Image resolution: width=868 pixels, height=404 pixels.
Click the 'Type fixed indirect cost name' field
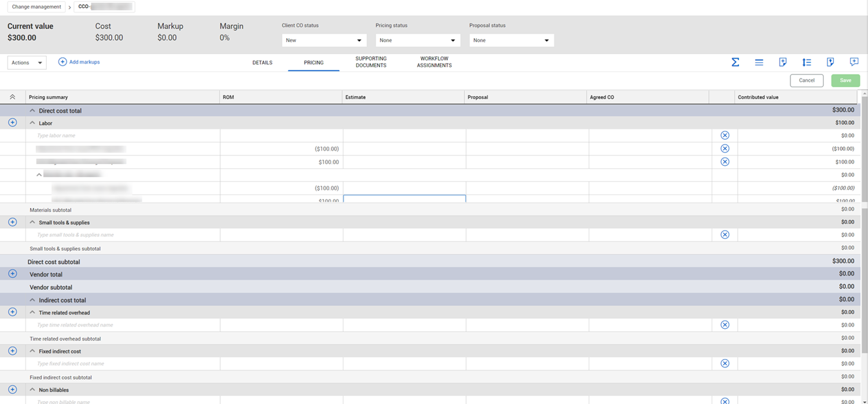pyautogui.click(x=123, y=364)
